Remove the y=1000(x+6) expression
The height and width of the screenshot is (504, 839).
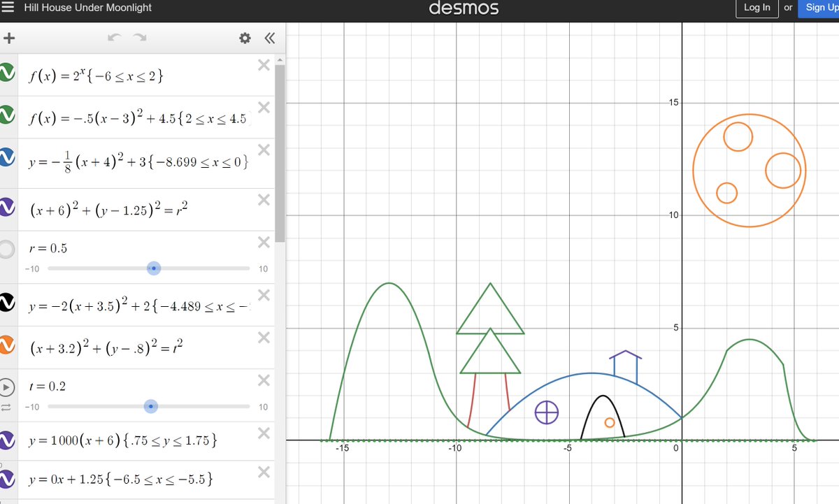coord(264,433)
